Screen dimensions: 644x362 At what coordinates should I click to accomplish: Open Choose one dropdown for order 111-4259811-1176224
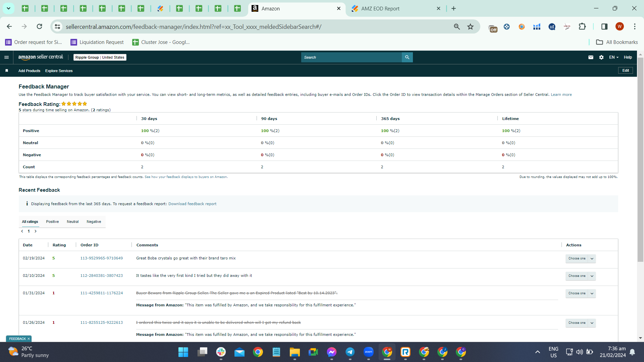click(581, 293)
